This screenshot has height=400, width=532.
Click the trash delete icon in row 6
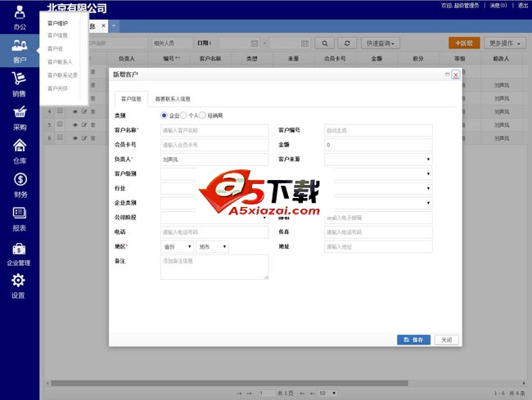pos(93,138)
